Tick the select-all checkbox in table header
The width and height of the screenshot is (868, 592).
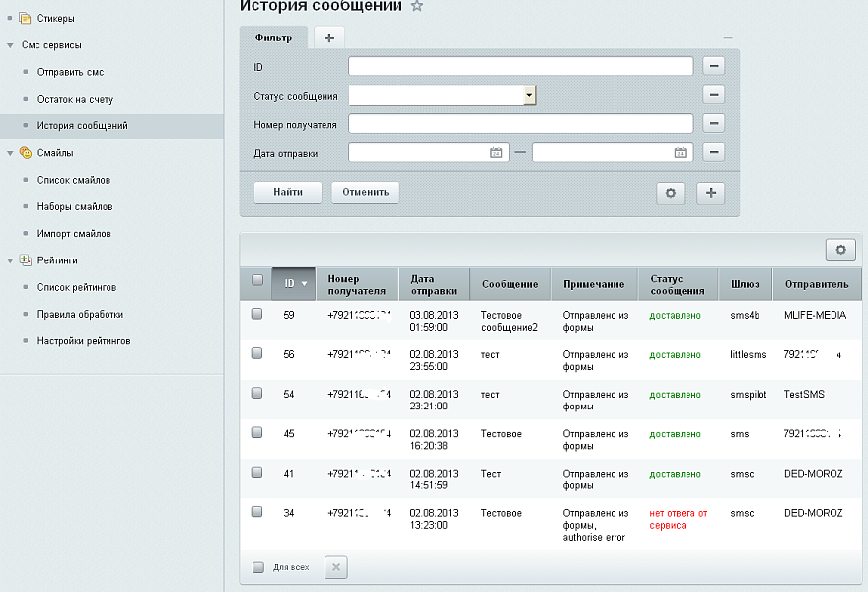point(256,280)
